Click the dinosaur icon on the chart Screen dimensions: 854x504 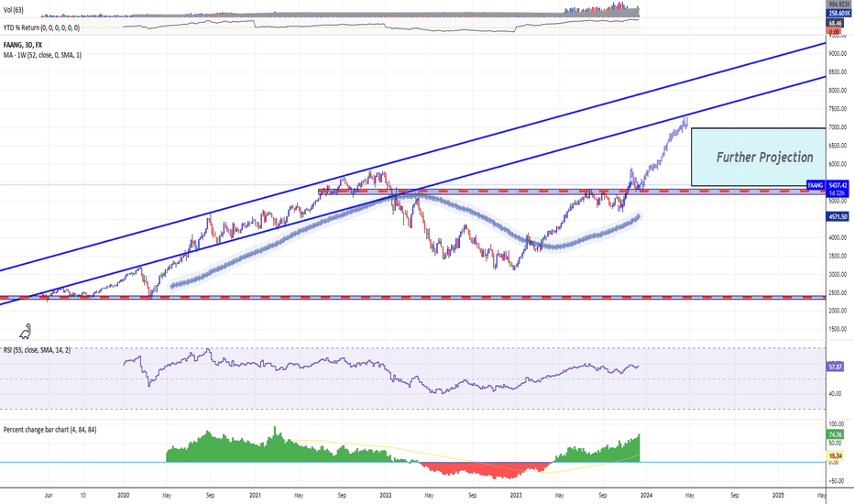pyautogui.click(x=24, y=331)
